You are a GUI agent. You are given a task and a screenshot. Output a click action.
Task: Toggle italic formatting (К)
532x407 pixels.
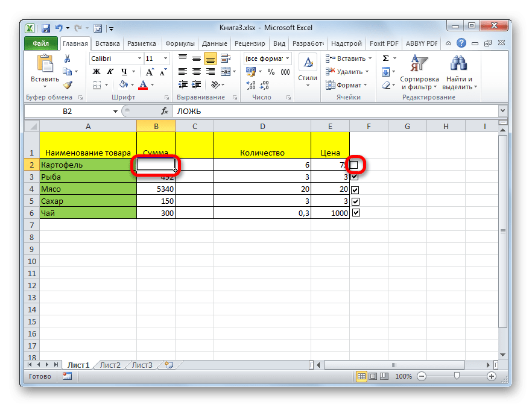click(x=110, y=72)
